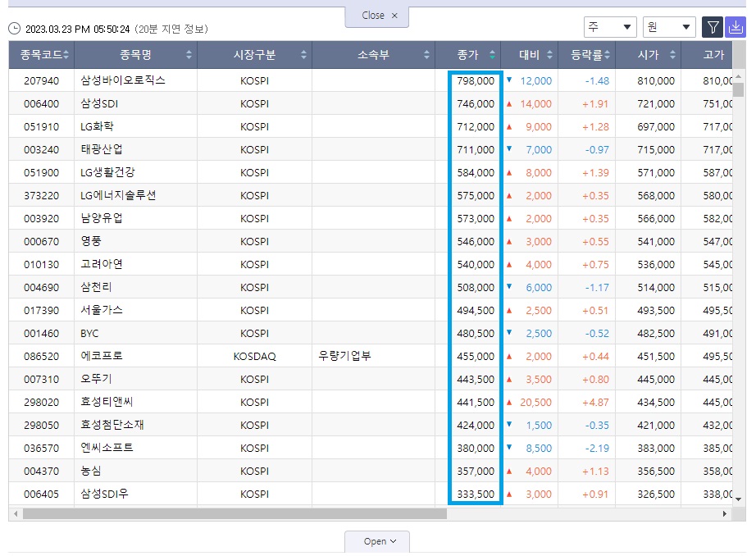Click change value 20,500
The image size is (756, 556).
[535, 402]
